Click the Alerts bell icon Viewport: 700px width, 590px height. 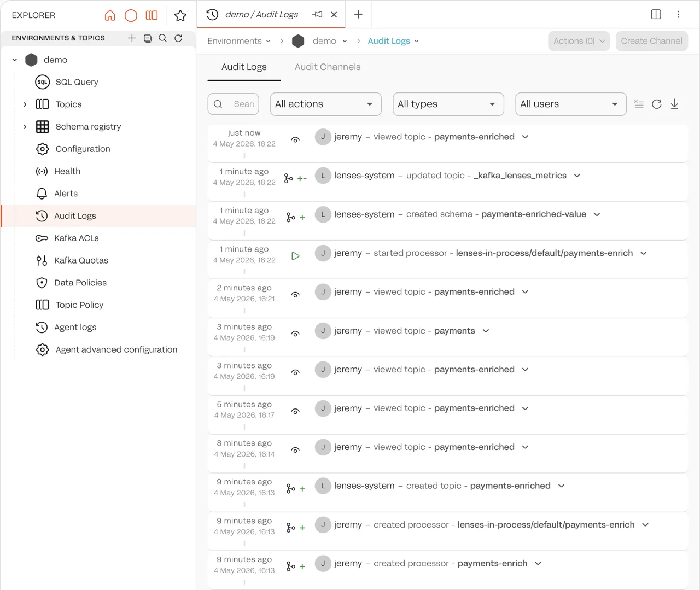click(42, 194)
